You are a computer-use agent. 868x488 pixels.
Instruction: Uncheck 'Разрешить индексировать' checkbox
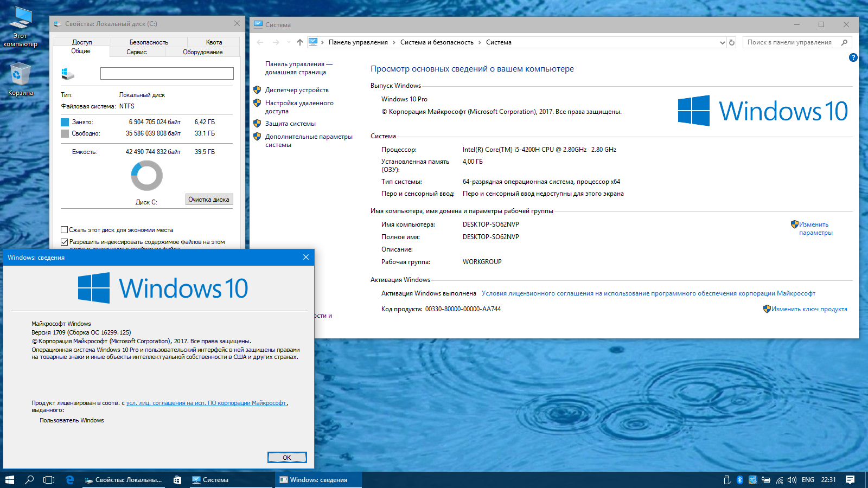coord(65,242)
